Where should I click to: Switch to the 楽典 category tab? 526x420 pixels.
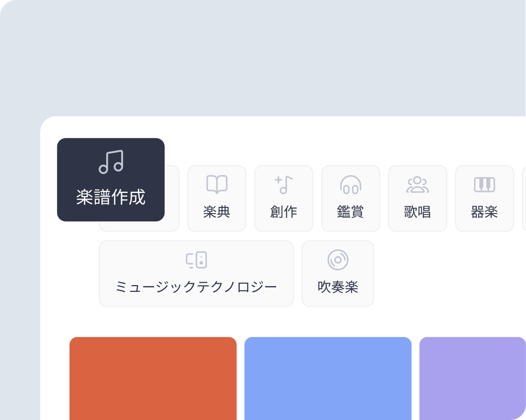coord(216,198)
